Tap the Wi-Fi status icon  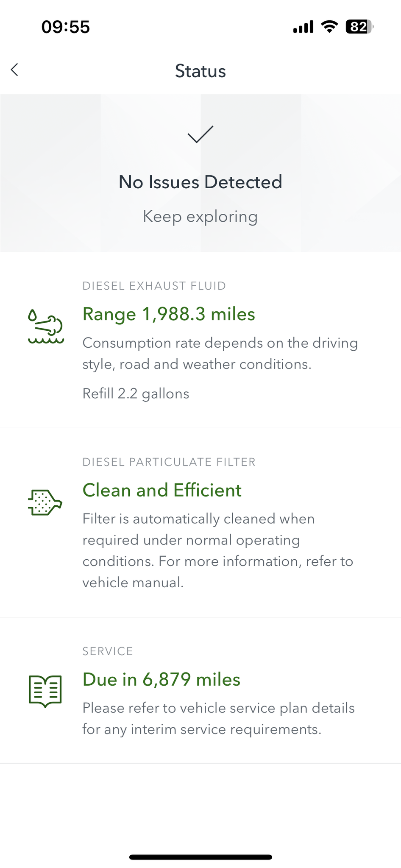coord(329,27)
